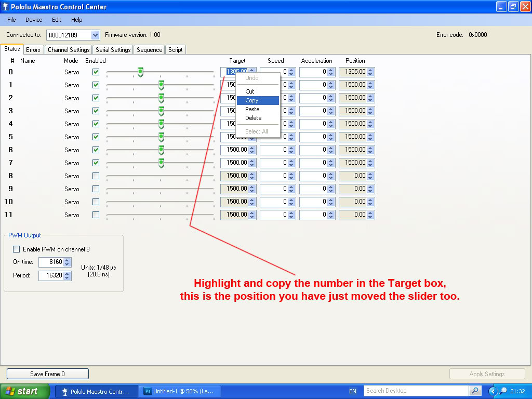Screen dimensions: 532x399
Task: Enable servo channel 11 checkbox
Action: point(96,215)
